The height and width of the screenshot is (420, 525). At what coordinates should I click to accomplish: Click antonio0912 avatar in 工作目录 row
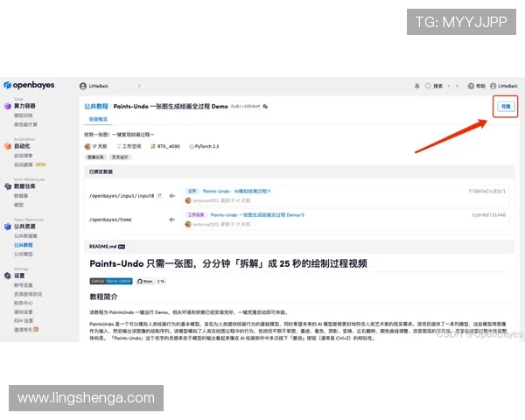click(x=188, y=224)
